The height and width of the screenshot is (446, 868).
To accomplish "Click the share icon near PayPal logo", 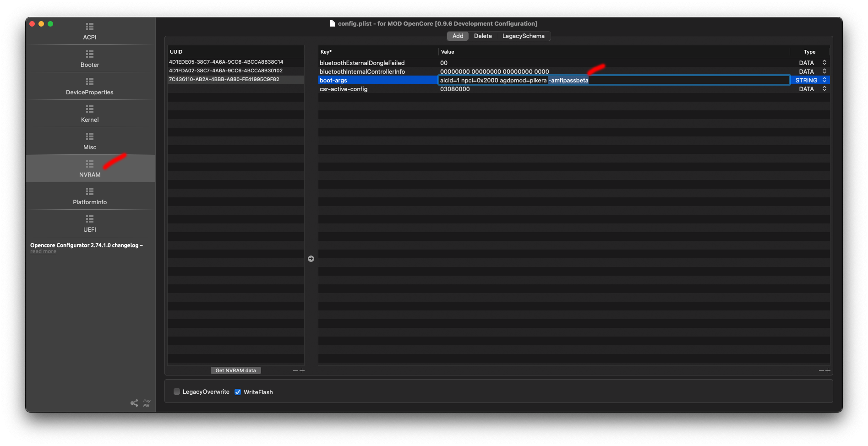I will tap(134, 403).
